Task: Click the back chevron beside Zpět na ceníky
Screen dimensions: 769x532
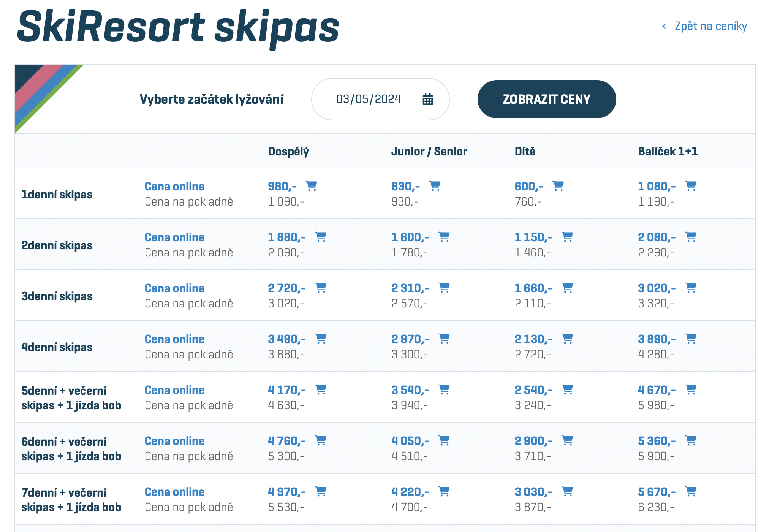Action: [x=664, y=26]
